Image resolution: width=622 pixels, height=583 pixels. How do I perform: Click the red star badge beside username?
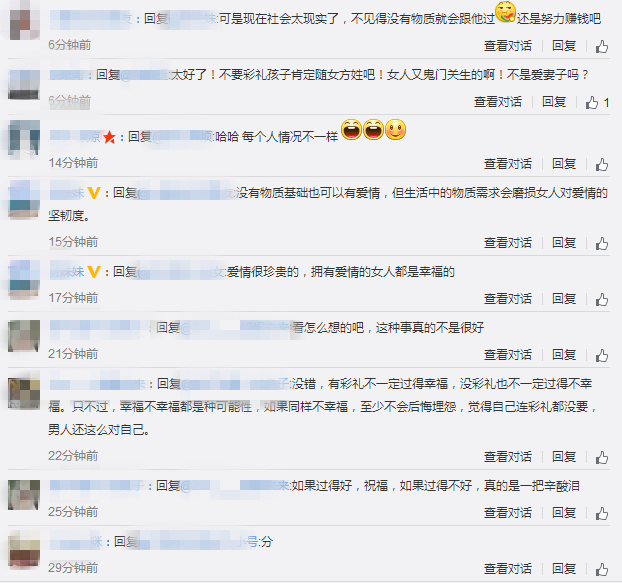(x=109, y=137)
